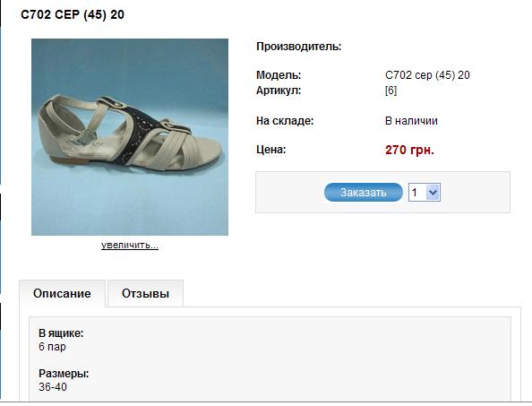Select the quantity field showing 1
This screenshot has height=406, width=532.
(425, 193)
